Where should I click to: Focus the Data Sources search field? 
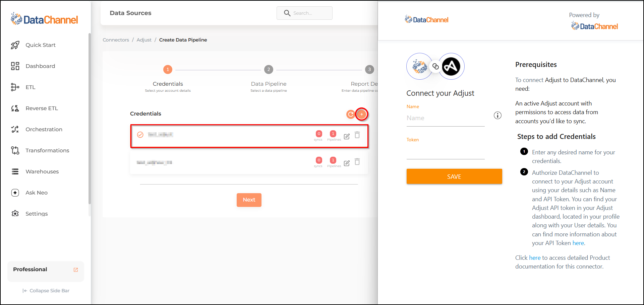[304, 13]
